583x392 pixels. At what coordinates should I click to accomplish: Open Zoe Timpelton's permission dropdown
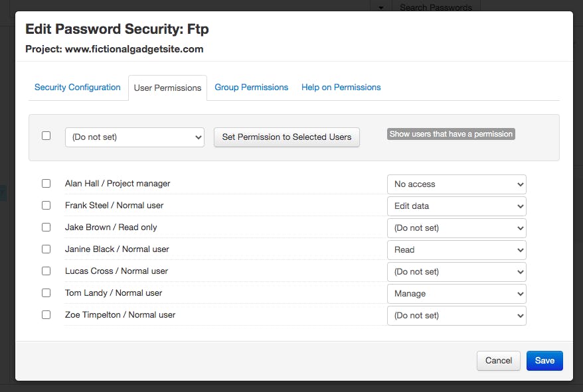coord(456,316)
